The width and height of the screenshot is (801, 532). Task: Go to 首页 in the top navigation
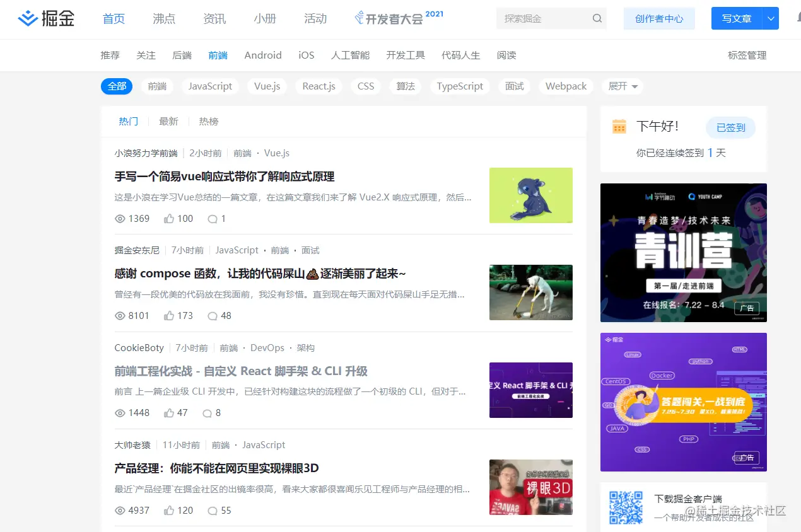pyautogui.click(x=114, y=18)
